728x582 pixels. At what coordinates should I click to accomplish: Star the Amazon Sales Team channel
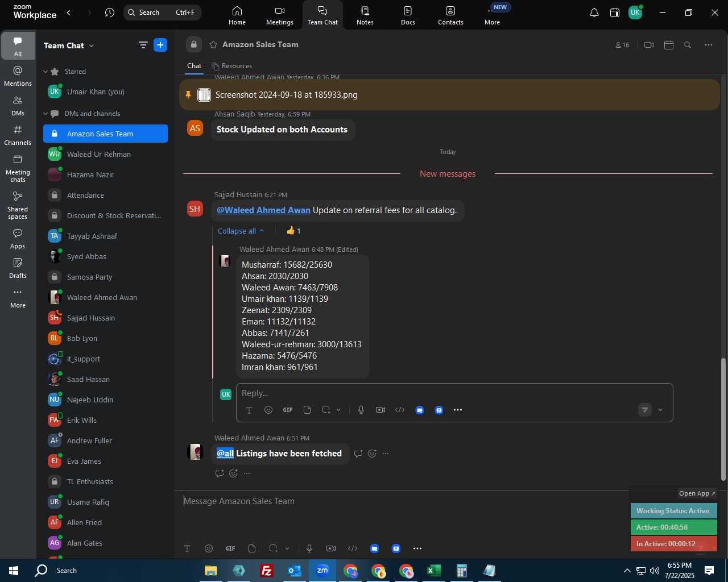click(x=213, y=44)
